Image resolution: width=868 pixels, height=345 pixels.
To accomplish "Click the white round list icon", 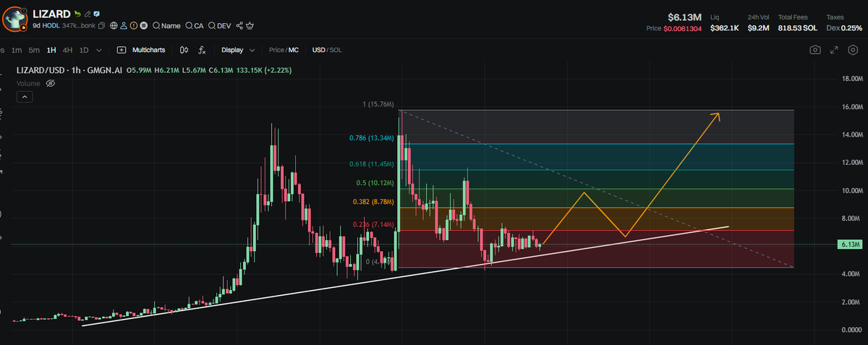I will pyautogui.click(x=144, y=25).
